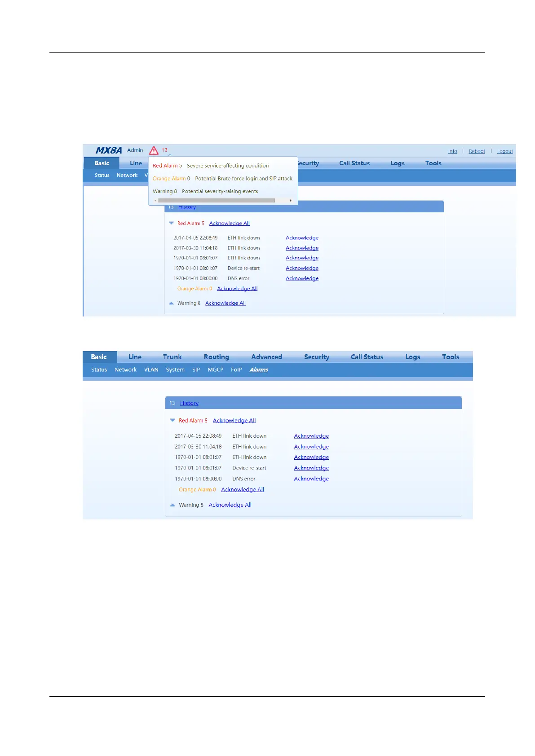Acknowledge DNS error alarm in upper panel

(x=302, y=278)
